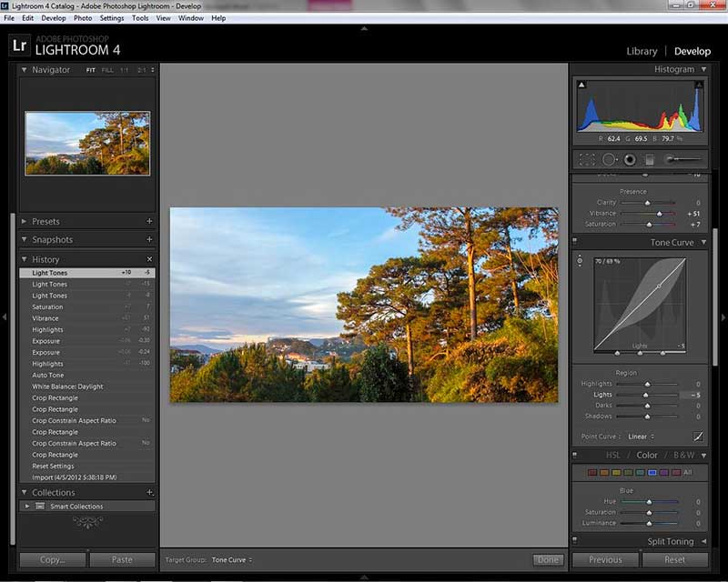Open the Point Curve Linear dropdown
Image resolution: width=728 pixels, height=582 pixels.
[x=641, y=436]
